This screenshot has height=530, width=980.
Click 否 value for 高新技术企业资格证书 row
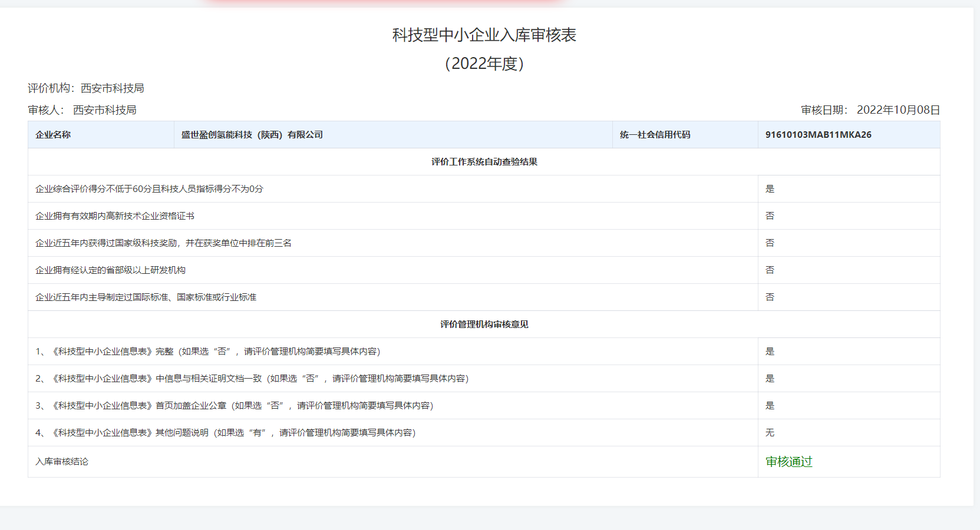(770, 216)
